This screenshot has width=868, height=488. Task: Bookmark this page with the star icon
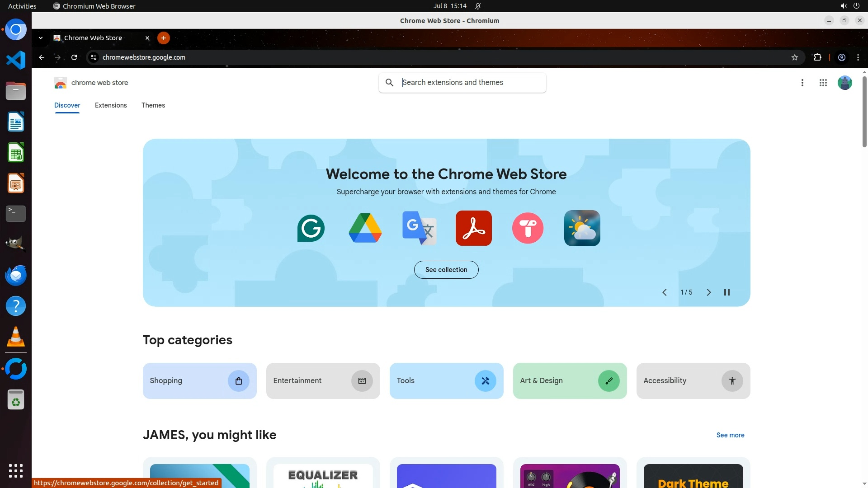(x=795, y=57)
